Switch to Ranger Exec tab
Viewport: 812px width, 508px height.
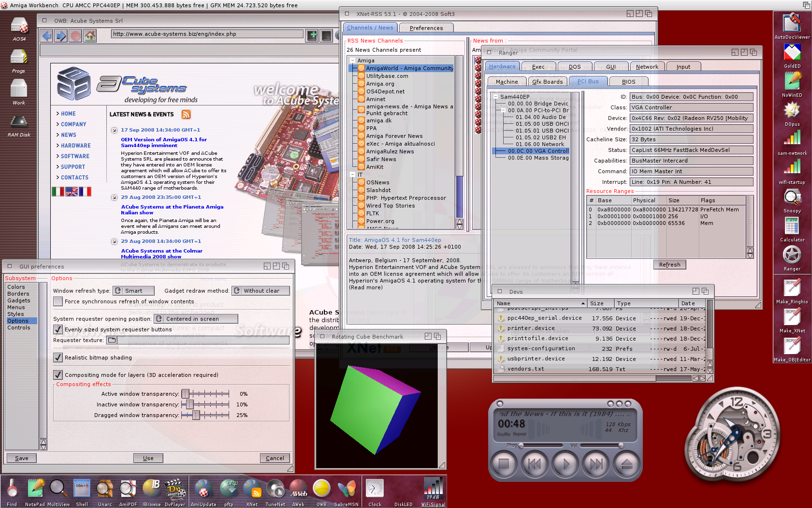click(538, 67)
